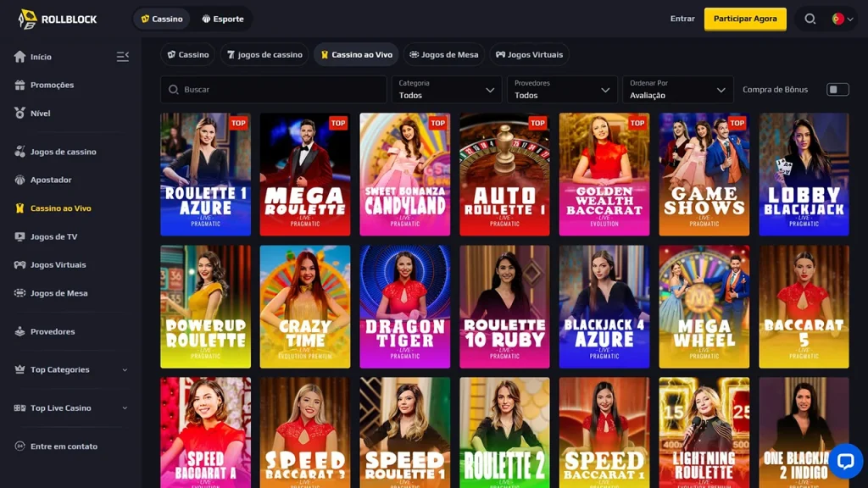Switch to the Esporte header tab
The height and width of the screenshot is (488, 868).
click(x=223, y=19)
